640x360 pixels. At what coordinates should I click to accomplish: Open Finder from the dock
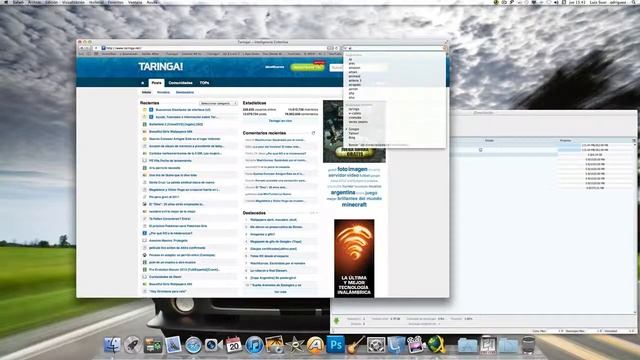[112, 345]
